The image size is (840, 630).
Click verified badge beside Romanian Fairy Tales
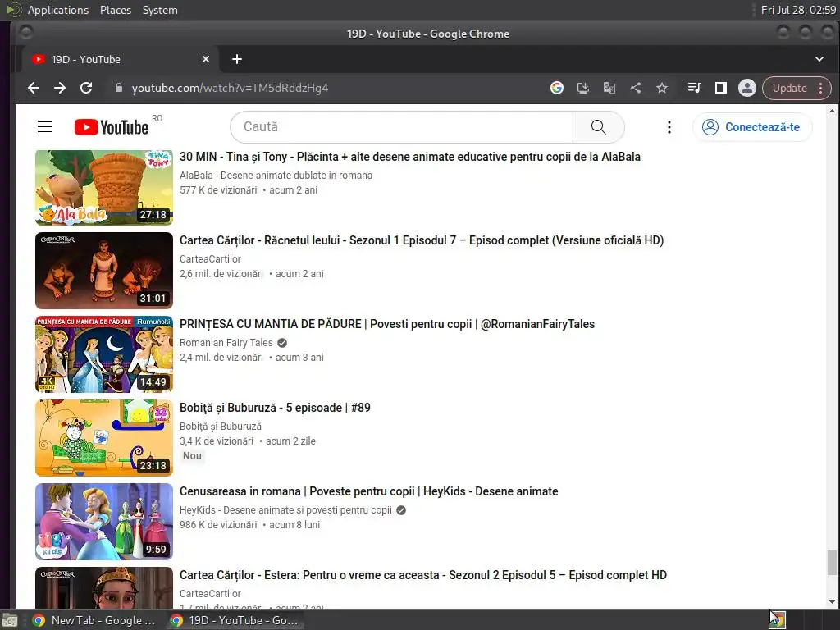point(282,343)
